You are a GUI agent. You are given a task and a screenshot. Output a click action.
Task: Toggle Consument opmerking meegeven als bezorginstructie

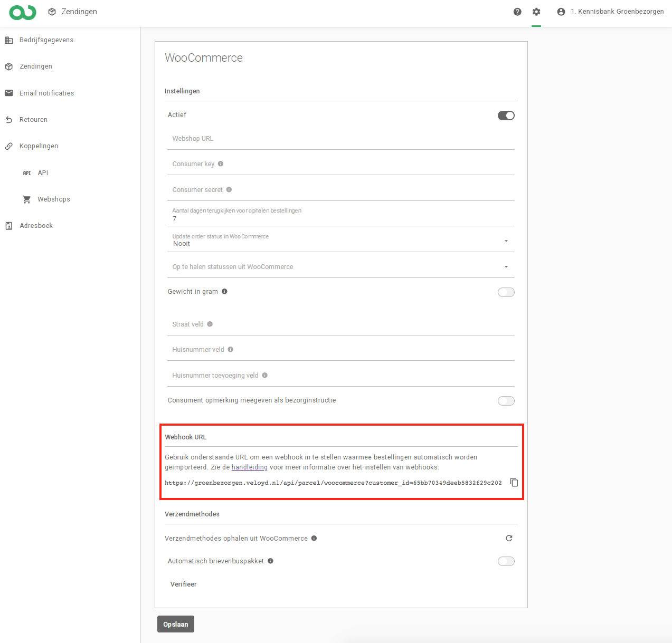coord(506,401)
